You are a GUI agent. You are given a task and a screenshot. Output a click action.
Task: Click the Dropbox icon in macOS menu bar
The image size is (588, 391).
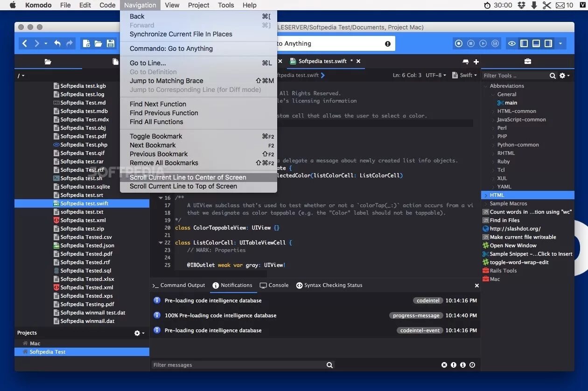point(522,5)
